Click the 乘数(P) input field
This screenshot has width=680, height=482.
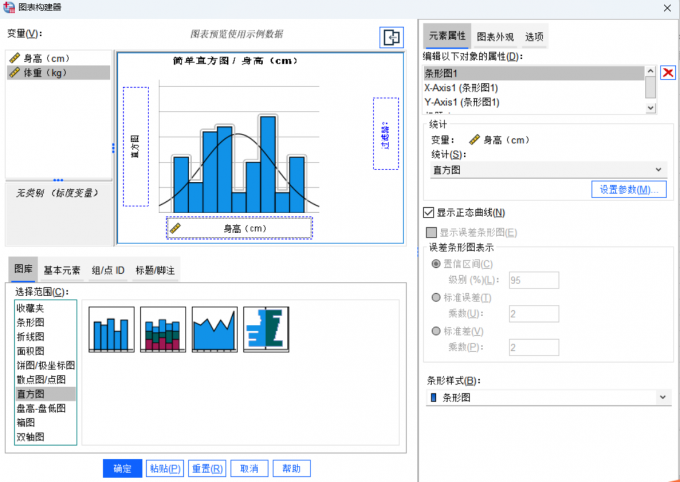click(x=534, y=348)
